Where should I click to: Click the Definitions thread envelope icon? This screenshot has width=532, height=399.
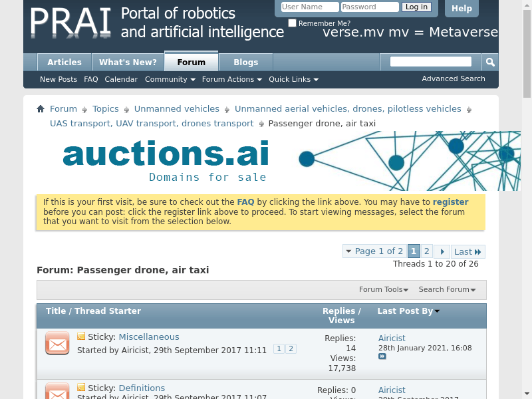point(57,391)
